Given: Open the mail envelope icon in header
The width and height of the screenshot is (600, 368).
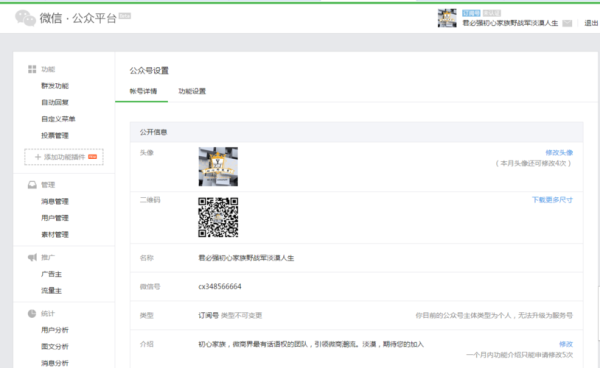Looking at the screenshot, I should point(567,23).
